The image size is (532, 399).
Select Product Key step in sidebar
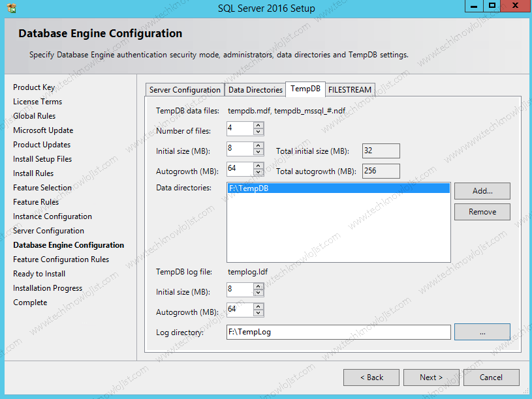click(x=34, y=87)
